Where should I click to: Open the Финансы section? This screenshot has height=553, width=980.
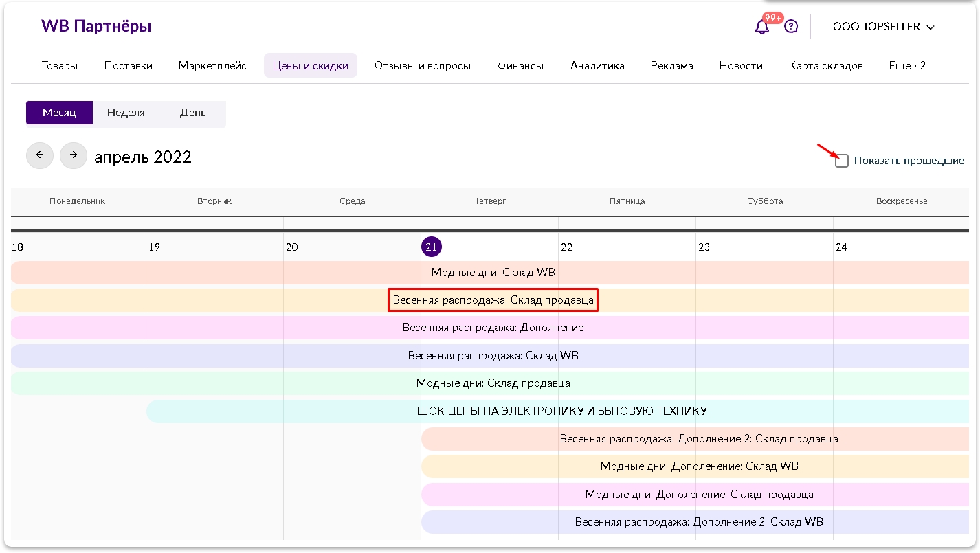(520, 66)
